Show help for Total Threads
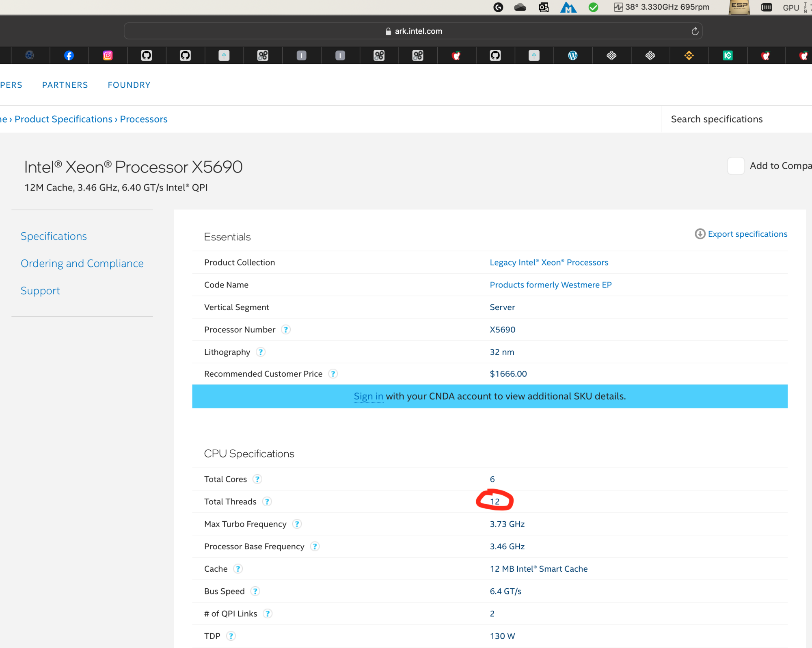The height and width of the screenshot is (648, 812). [267, 501]
